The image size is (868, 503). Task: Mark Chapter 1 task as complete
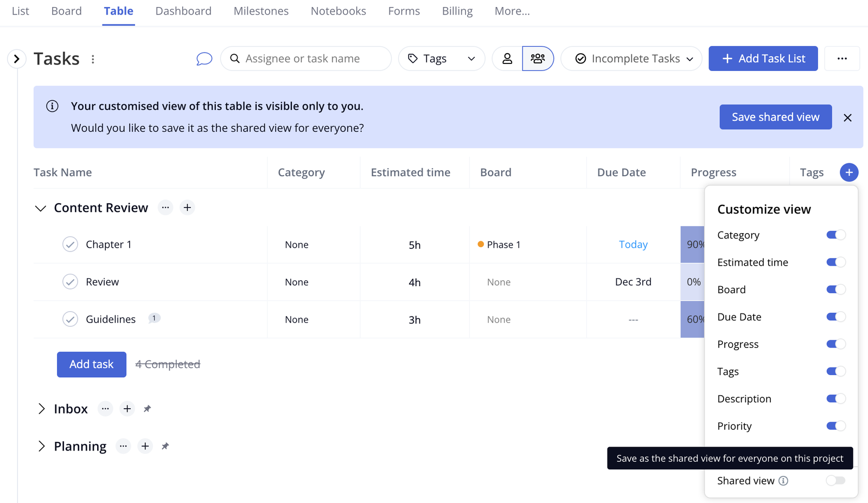coord(70,244)
